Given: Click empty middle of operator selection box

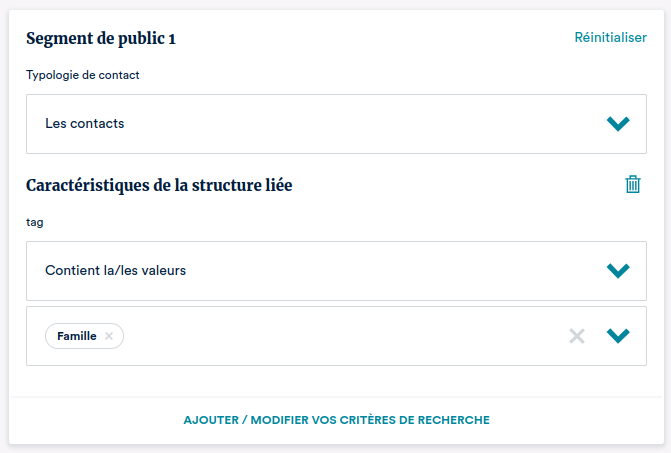Looking at the screenshot, I should coord(380,271).
